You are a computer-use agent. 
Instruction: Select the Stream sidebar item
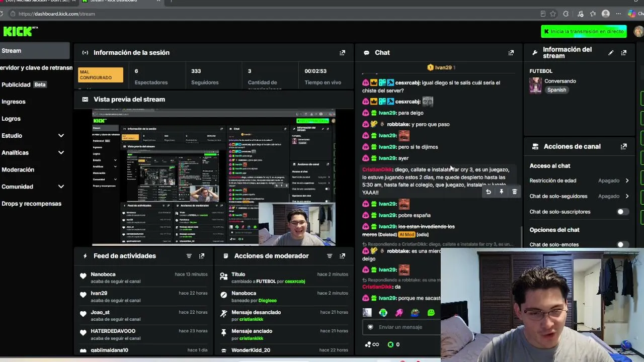click(x=35, y=51)
